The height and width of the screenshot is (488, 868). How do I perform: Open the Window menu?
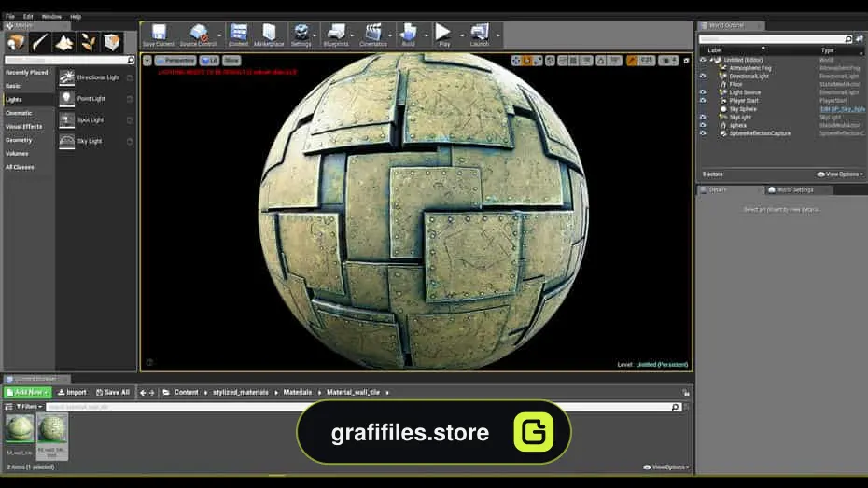51,17
